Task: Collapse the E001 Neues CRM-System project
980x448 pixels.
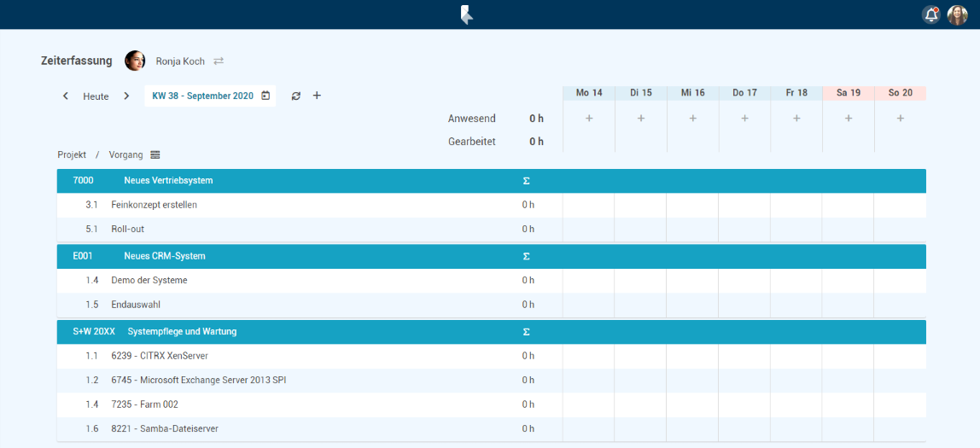Action: (x=164, y=256)
